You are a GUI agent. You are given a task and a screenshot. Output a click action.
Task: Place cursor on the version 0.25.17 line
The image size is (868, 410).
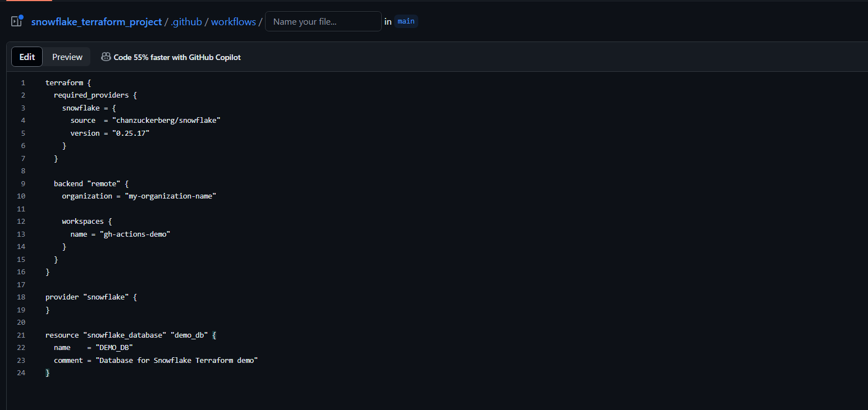[x=109, y=133]
